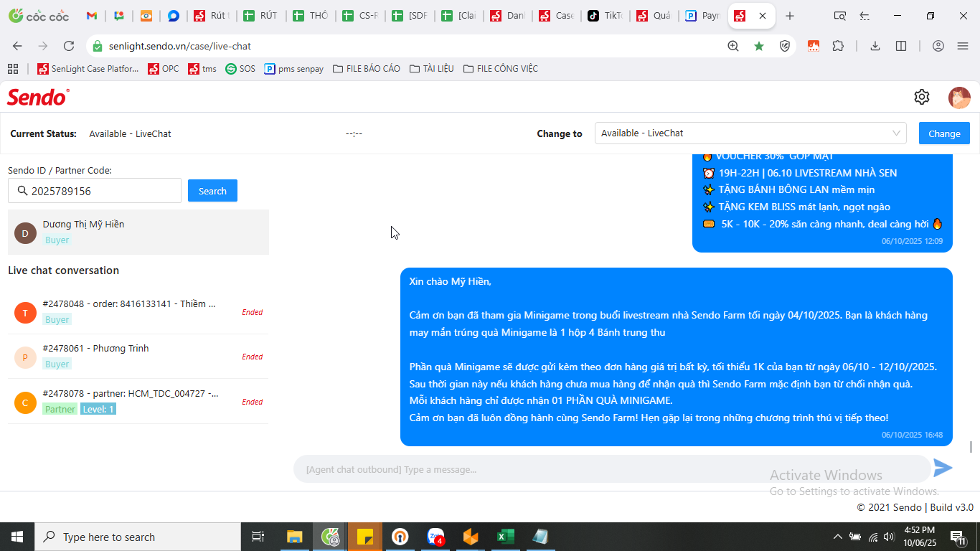
Task: Open the Windows notification center
Action: coord(958,537)
